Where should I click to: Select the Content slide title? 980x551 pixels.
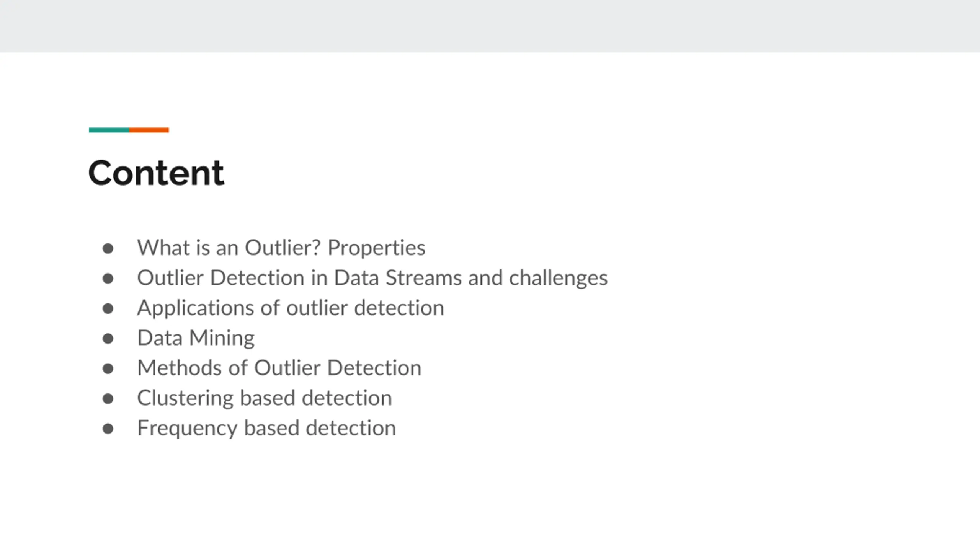click(156, 173)
